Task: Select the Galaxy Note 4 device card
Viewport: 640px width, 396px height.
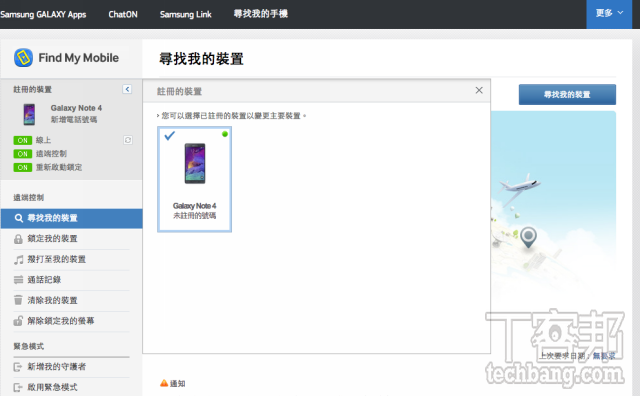Action: (x=194, y=179)
